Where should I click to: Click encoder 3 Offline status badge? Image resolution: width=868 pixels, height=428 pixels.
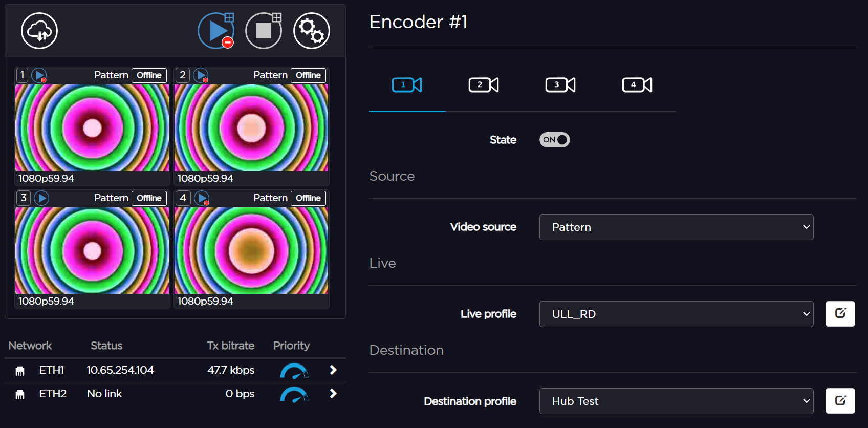pyautogui.click(x=149, y=198)
